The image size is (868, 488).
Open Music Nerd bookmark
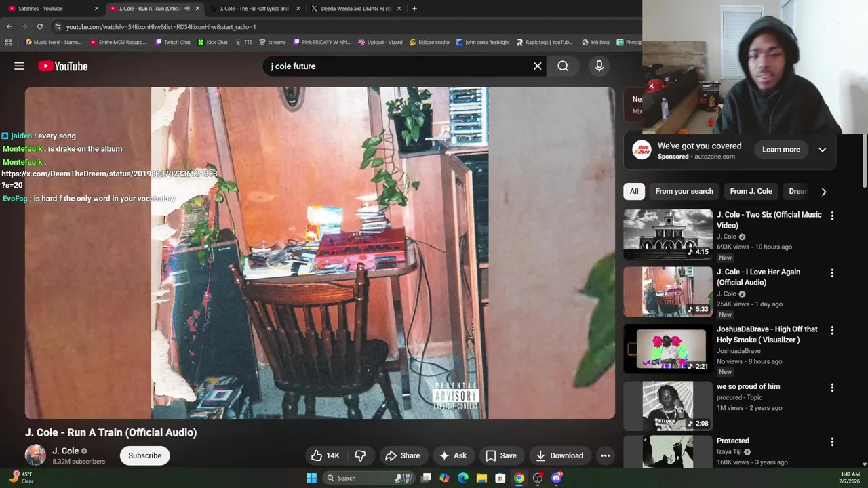(53, 42)
